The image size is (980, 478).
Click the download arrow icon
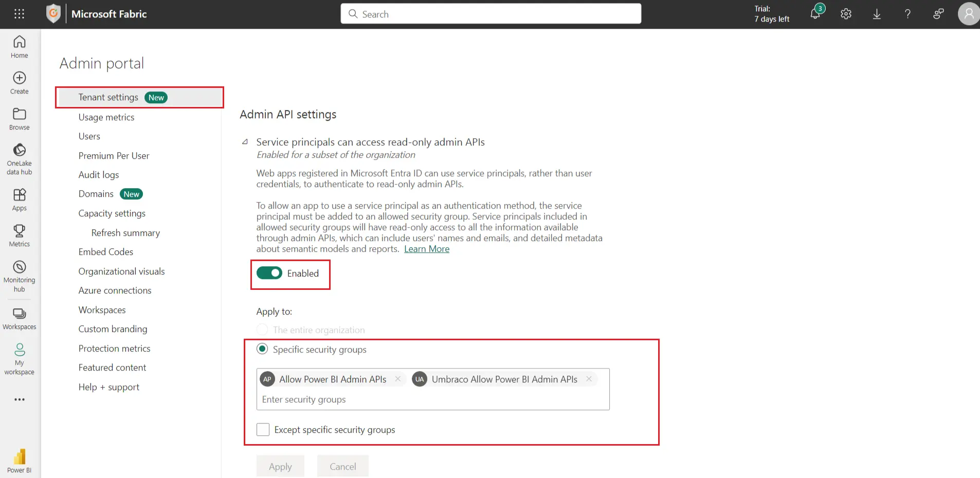pyautogui.click(x=877, y=14)
